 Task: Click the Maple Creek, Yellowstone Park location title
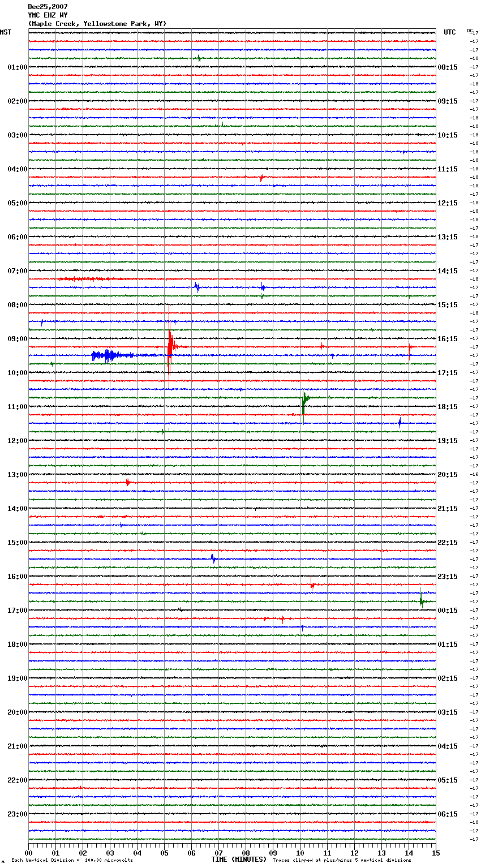[x=97, y=24]
